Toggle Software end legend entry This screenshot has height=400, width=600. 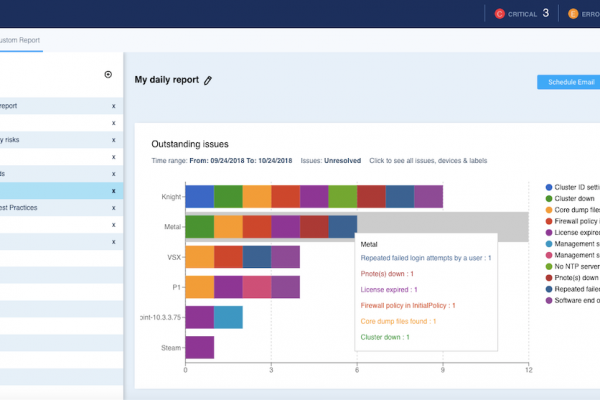pos(573,300)
